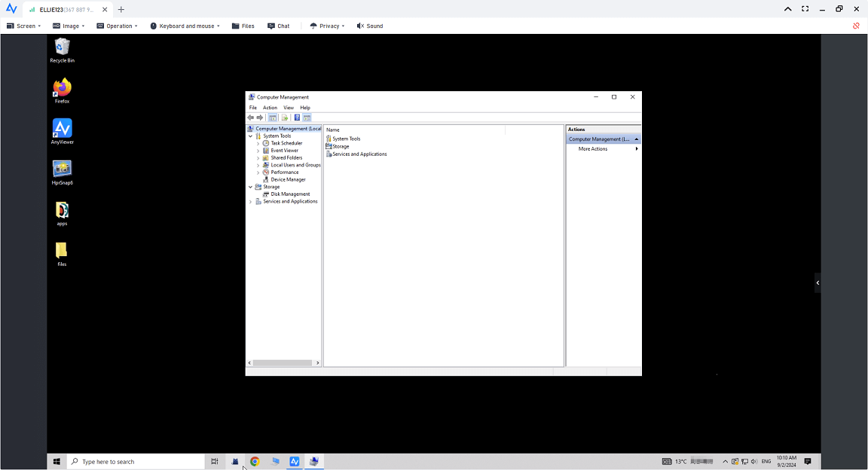This screenshot has height=470, width=868.
Task: Click the Help icon in the MMC toolbar
Action: click(297, 117)
